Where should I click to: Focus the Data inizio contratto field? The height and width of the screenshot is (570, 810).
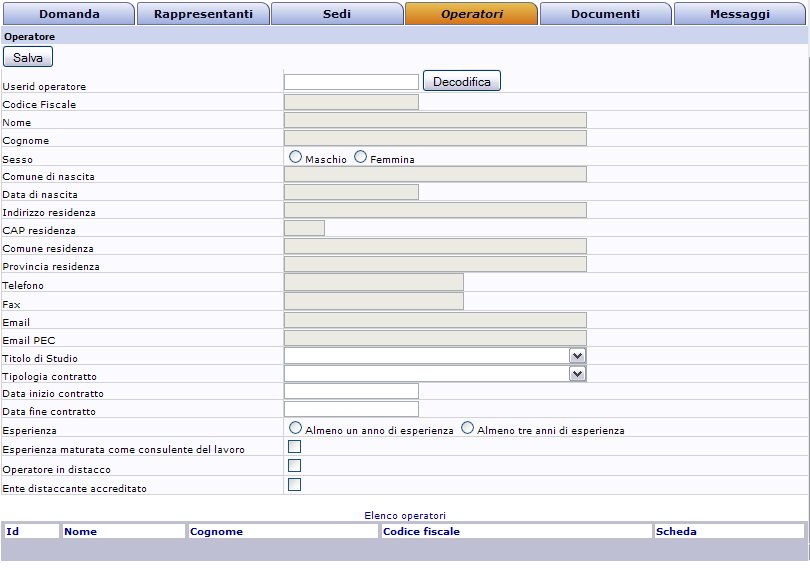coord(351,391)
